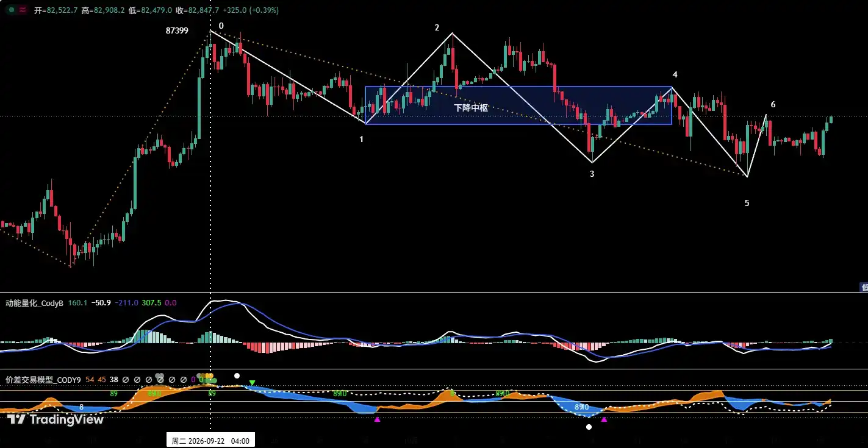
Task: Click wave label 4 near the box corner
Action: [x=675, y=74]
